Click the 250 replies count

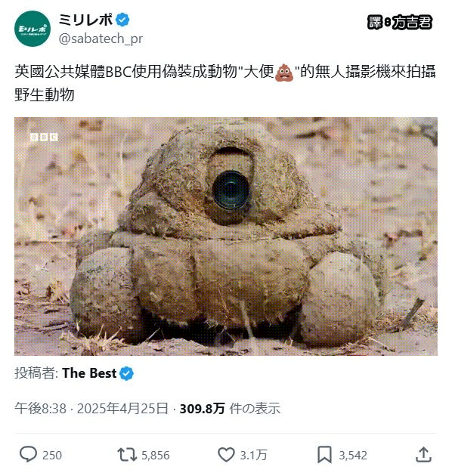click(x=52, y=456)
